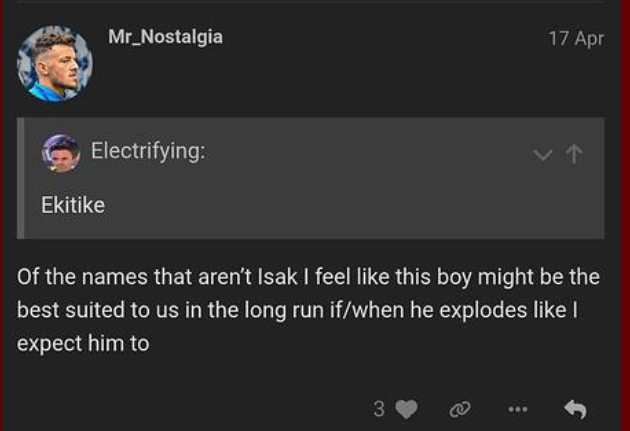Screen dimensions: 630x431
Task: Click the quoted text Ekitike
Action: (72, 205)
